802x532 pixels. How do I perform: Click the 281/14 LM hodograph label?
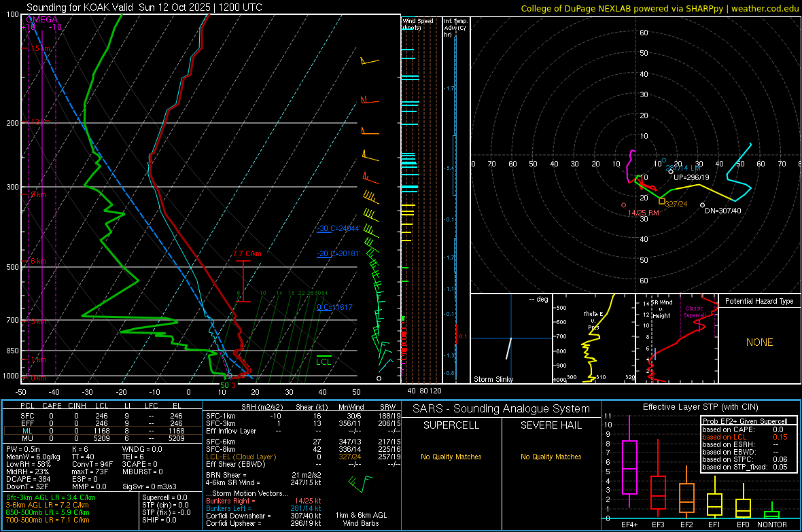(x=683, y=168)
